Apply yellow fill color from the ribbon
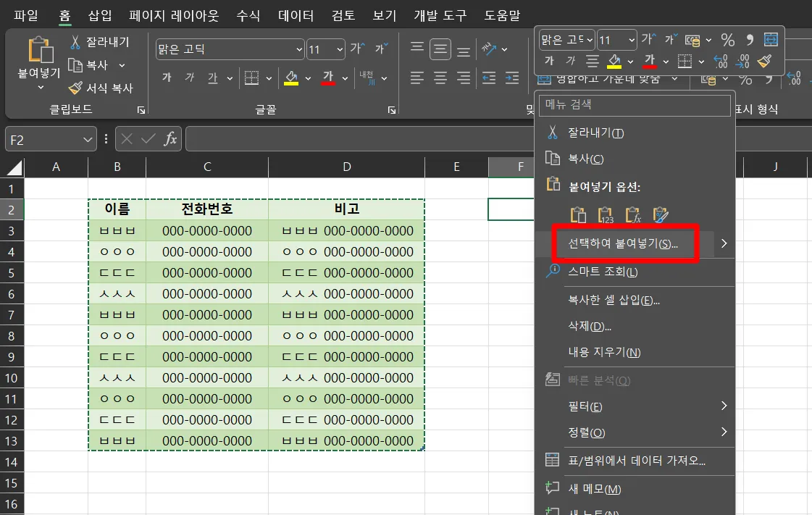The height and width of the screenshot is (515, 812). (x=291, y=78)
